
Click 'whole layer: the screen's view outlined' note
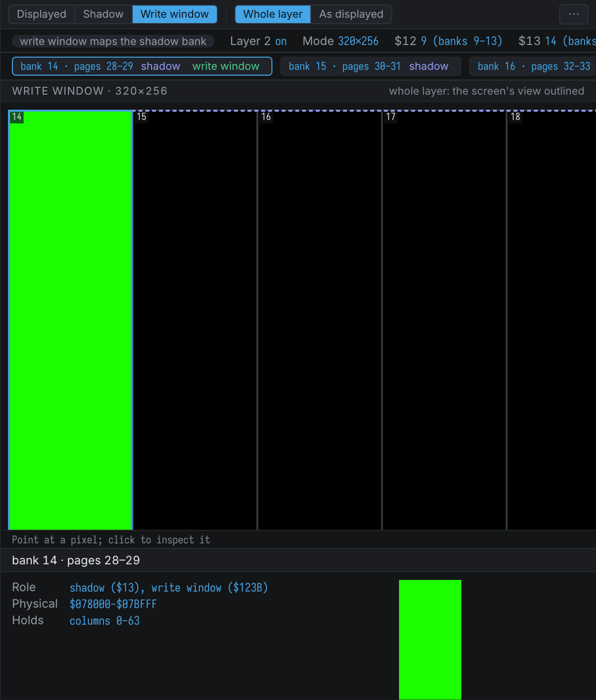pos(486,91)
